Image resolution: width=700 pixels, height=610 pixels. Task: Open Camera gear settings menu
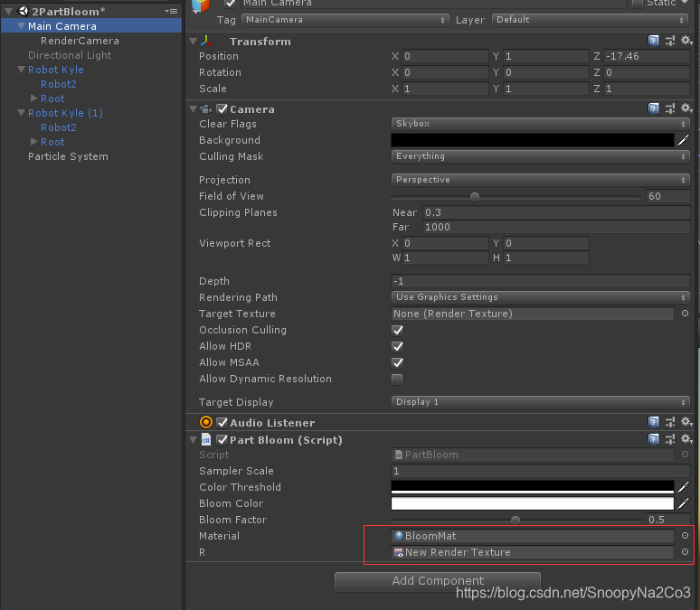(x=686, y=108)
